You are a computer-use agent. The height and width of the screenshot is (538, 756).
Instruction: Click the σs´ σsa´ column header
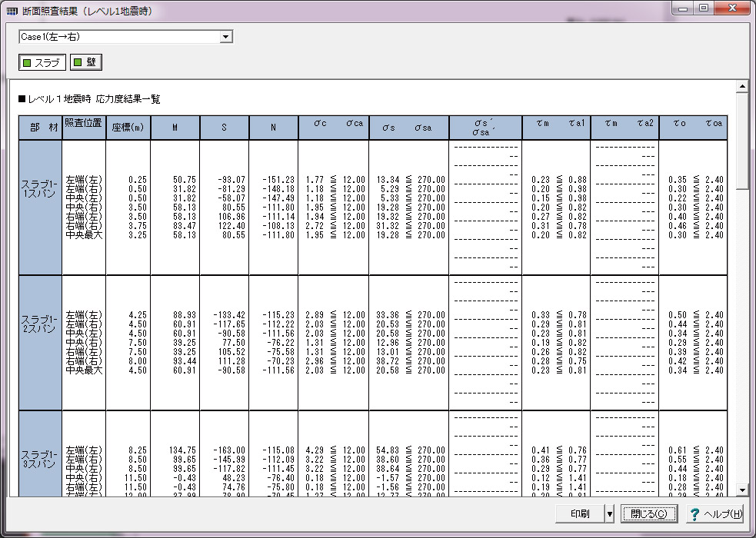[x=485, y=128]
